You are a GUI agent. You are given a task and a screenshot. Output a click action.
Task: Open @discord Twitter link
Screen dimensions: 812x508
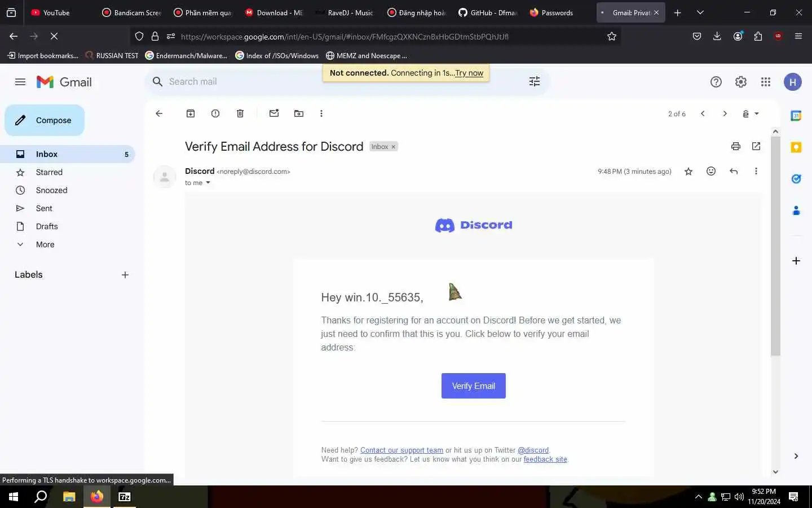coord(533,450)
